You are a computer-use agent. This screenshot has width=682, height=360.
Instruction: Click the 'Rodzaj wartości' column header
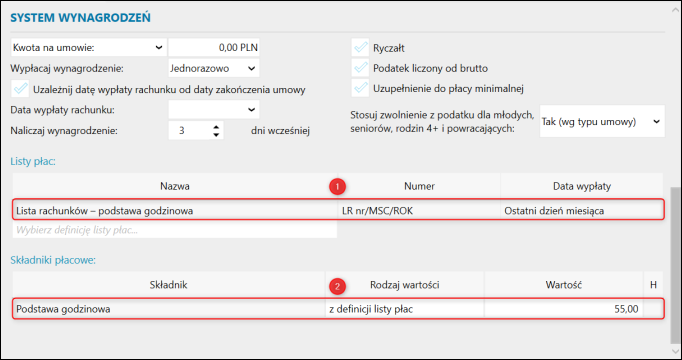405,285
